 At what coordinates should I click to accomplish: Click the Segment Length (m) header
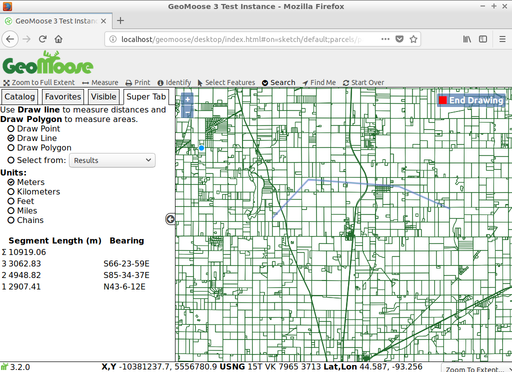pyautogui.click(x=55, y=241)
